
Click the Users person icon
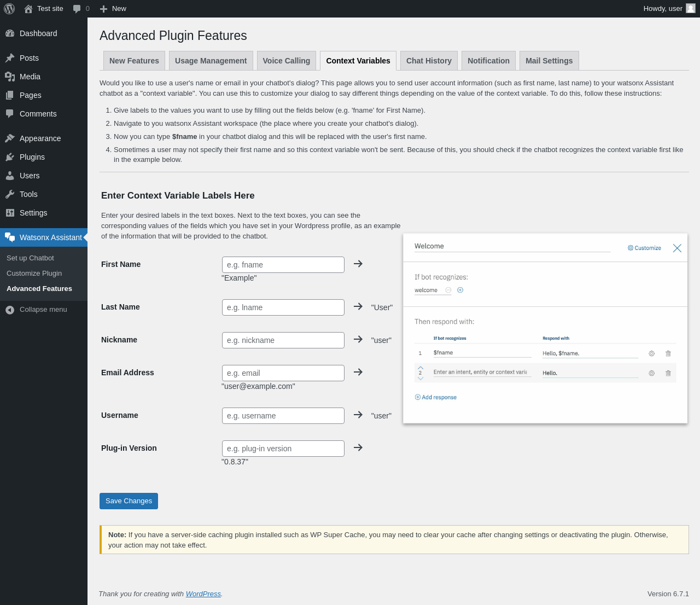pos(10,176)
